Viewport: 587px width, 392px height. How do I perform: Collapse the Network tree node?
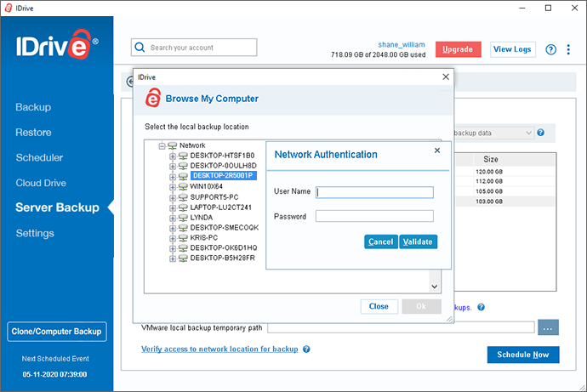pyautogui.click(x=162, y=145)
